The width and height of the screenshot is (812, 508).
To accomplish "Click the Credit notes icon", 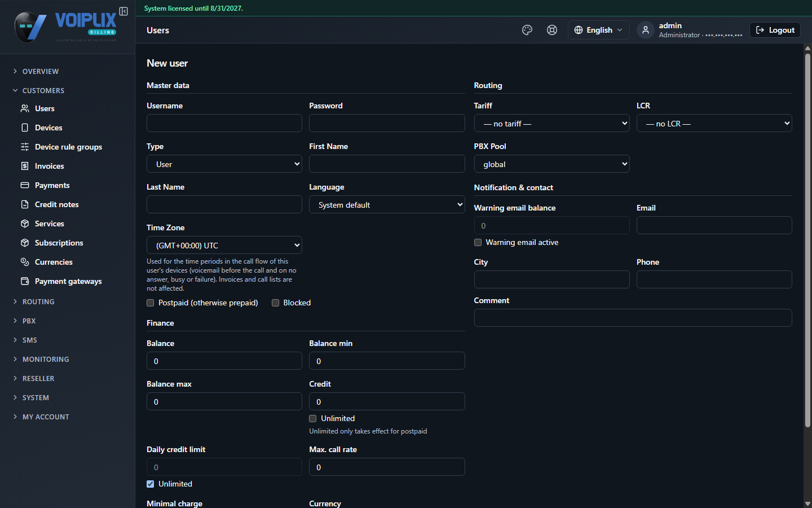I will [x=25, y=204].
